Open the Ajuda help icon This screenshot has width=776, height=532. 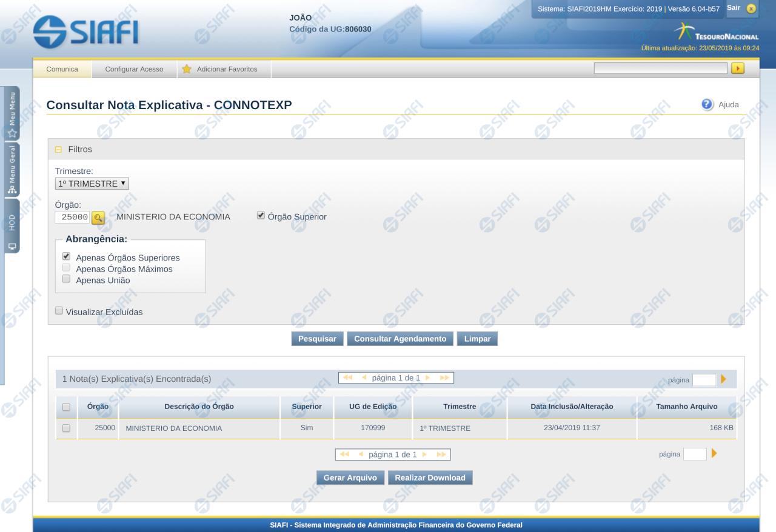(707, 104)
